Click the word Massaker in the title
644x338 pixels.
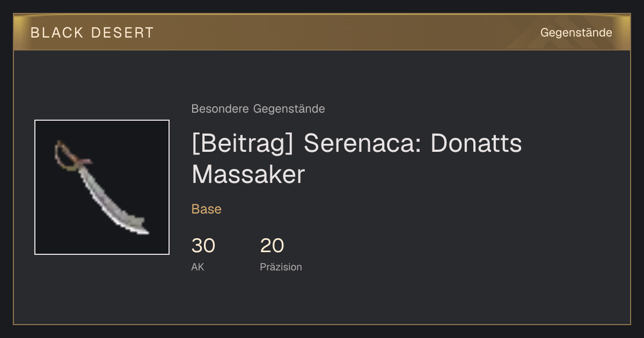coord(248,174)
